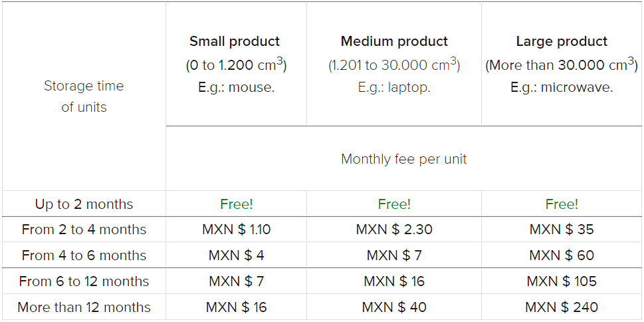
Task: Select the 'From 6 to 12 months' row label
Action: pyautogui.click(x=84, y=281)
